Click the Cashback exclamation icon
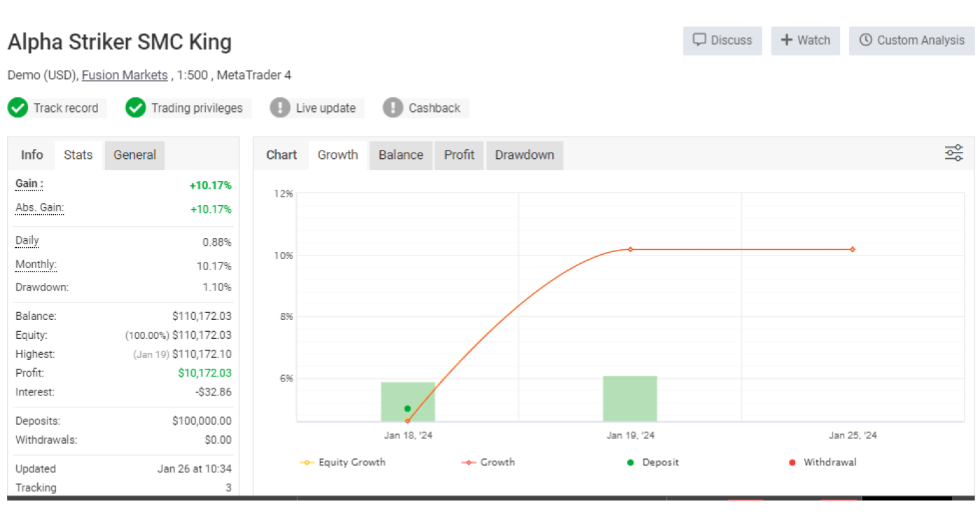Viewport: 980px width, 525px height. [x=393, y=108]
